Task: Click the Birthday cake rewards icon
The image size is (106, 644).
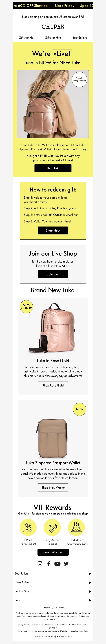Action: pyautogui.click(x=76, y=528)
